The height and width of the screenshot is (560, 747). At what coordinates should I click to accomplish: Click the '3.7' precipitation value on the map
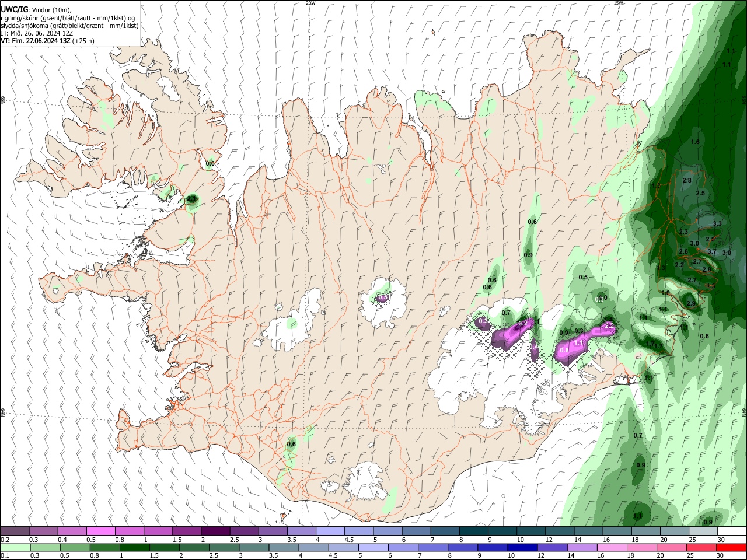pyautogui.click(x=712, y=251)
